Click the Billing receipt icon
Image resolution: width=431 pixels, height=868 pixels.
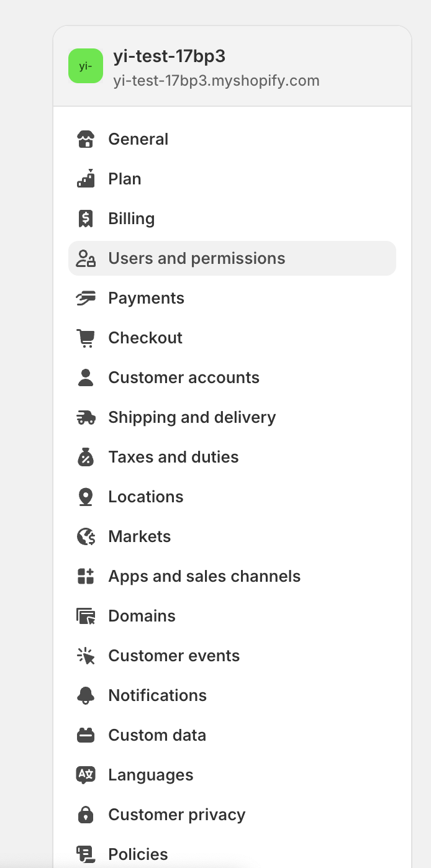coord(86,219)
